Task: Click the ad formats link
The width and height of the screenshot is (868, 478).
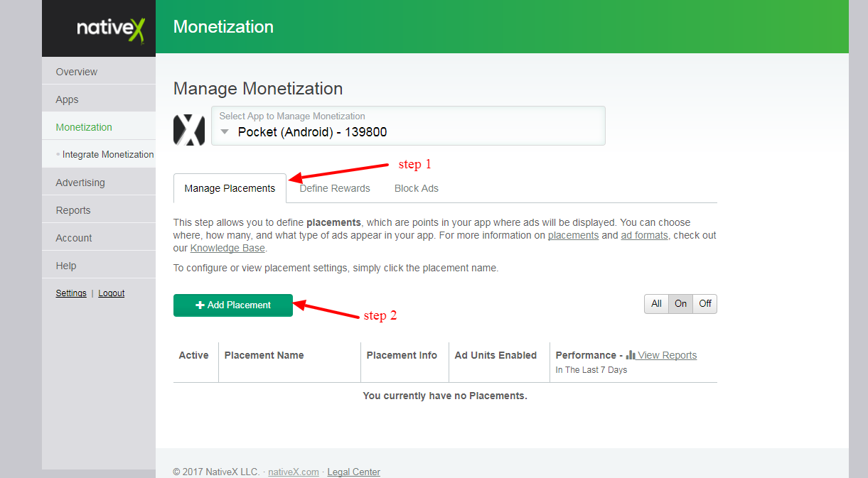Action: 644,234
